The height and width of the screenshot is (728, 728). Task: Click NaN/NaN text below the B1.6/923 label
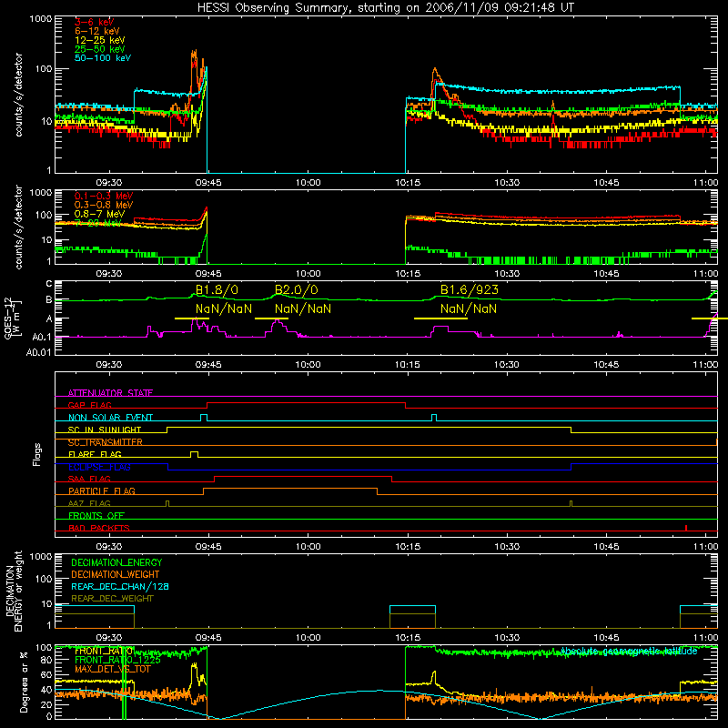tap(469, 308)
